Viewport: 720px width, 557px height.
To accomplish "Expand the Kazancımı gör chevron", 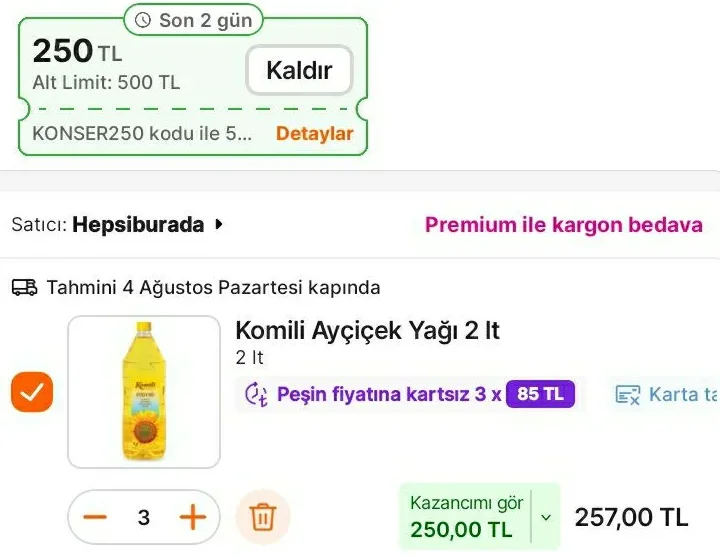I will [x=545, y=517].
